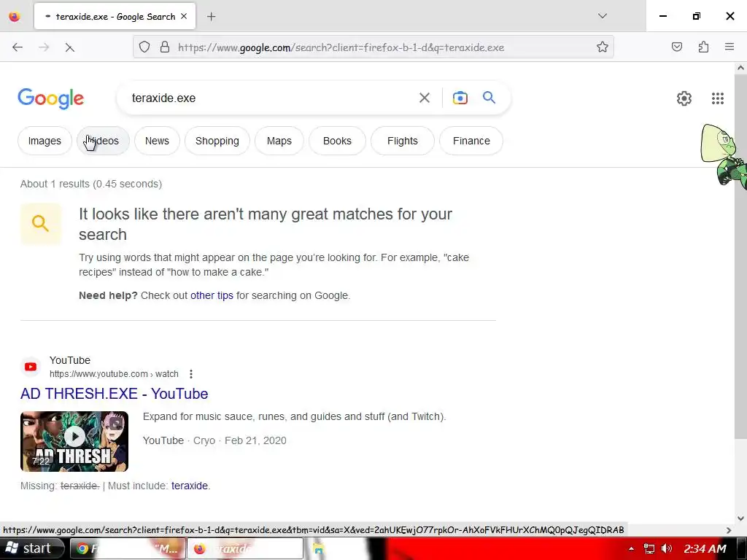Click the 2:34 AM taskbar clock

click(x=705, y=548)
